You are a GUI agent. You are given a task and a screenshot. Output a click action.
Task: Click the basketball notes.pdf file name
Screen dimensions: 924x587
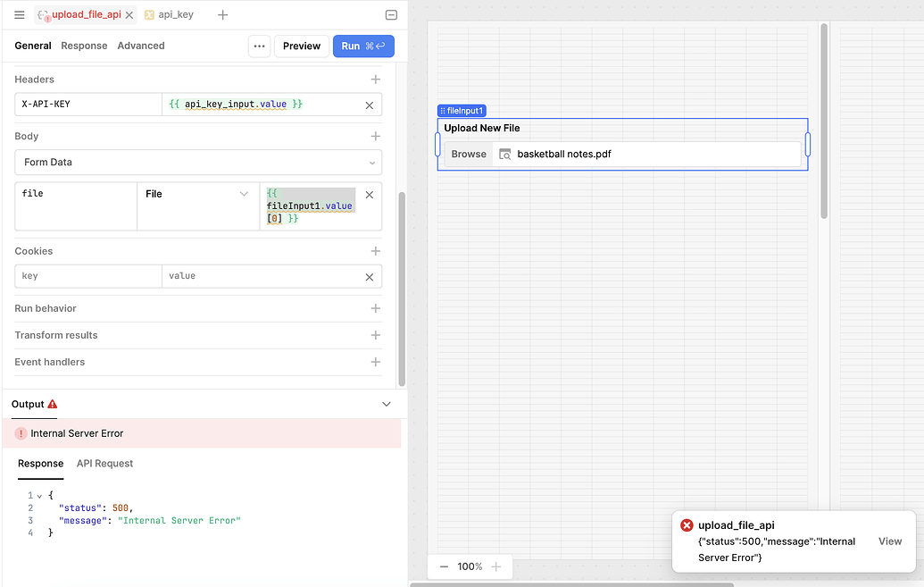point(564,154)
